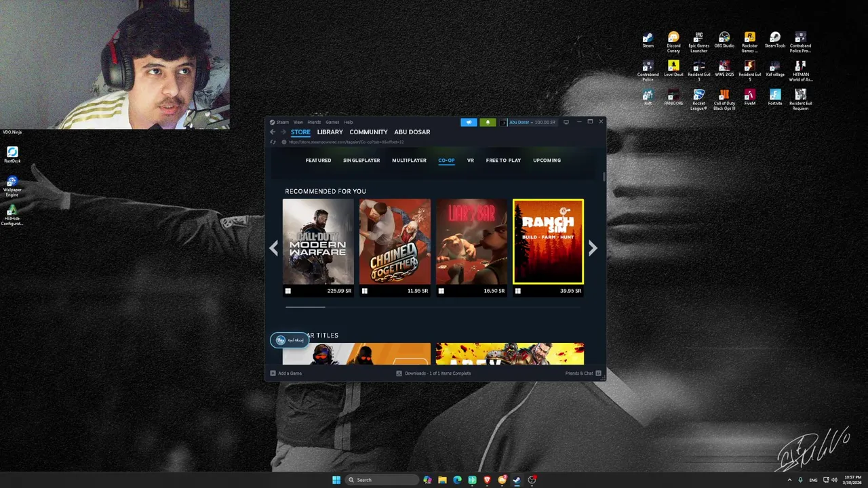Image resolution: width=868 pixels, height=488 pixels.
Task: Open the Level Devil desktop icon
Action: pos(673,68)
